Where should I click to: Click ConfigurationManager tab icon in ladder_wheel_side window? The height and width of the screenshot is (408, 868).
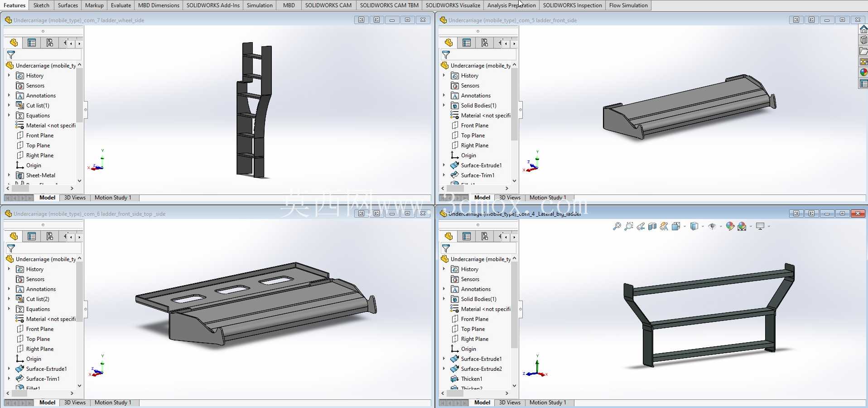pyautogui.click(x=50, y=43)
